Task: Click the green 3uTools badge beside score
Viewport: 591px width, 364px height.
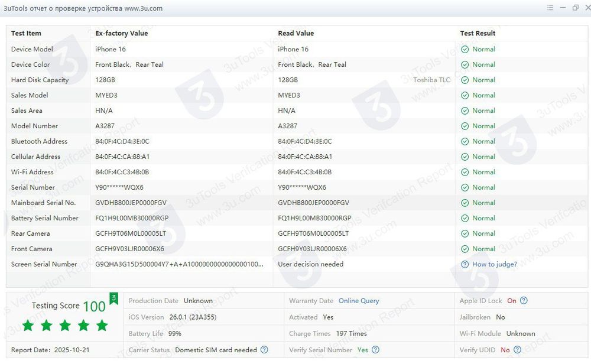Action: click(113, 298)
